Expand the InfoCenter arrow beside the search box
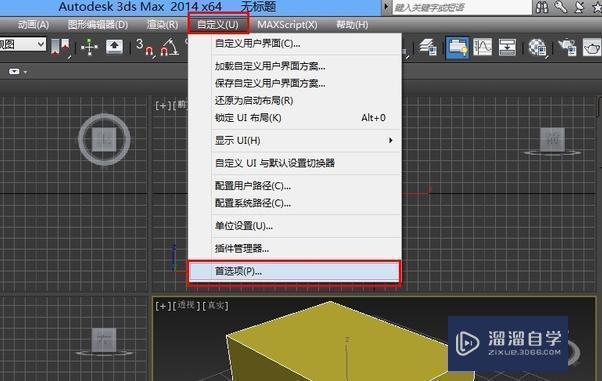Viewport: 602px width, 381px height. click(x=386, y=7)
